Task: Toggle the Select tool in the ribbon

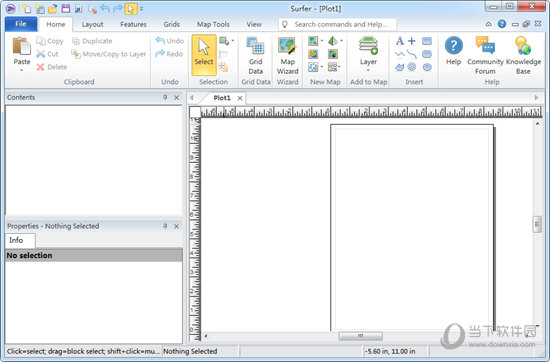Action: pos(204,55)
